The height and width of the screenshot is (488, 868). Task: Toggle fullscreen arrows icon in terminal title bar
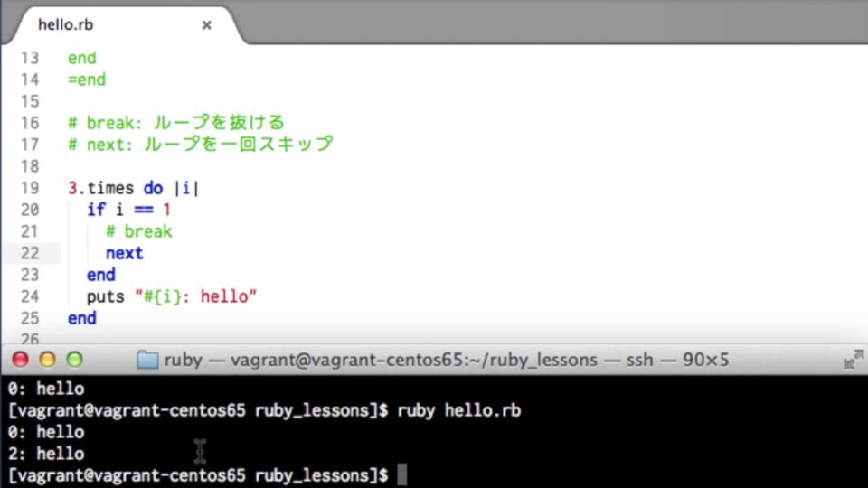(854, 360)
